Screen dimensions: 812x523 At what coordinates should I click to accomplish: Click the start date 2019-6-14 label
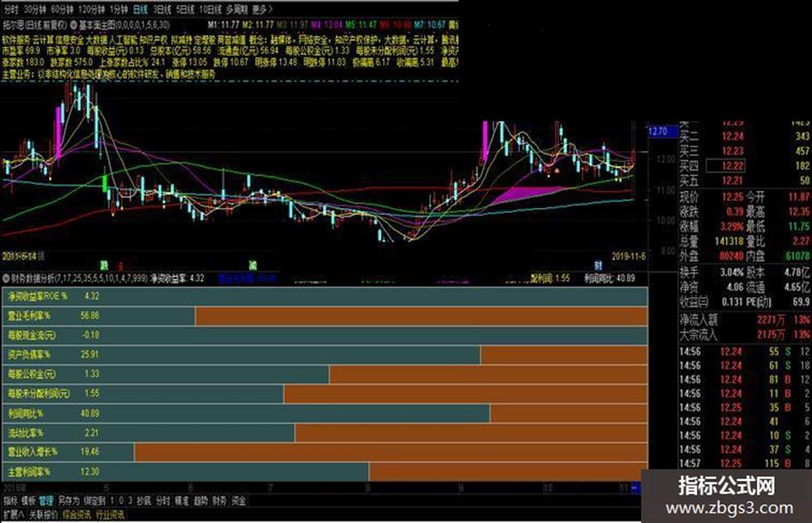tap(20, 256)
